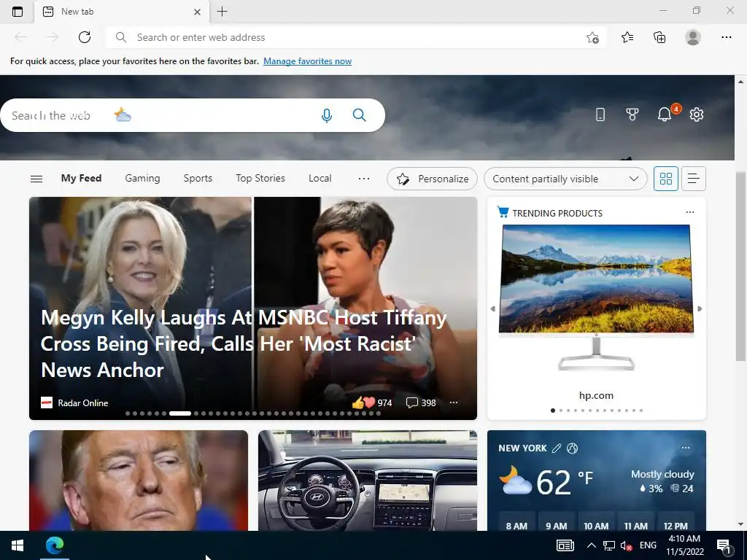Select the Top Stories tab
This screenshot has width=747, height=560.
tap(260, 178)
